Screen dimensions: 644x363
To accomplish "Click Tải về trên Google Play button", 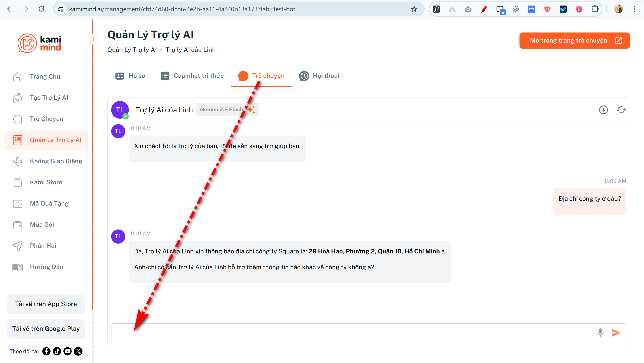I will coord(46,329).
